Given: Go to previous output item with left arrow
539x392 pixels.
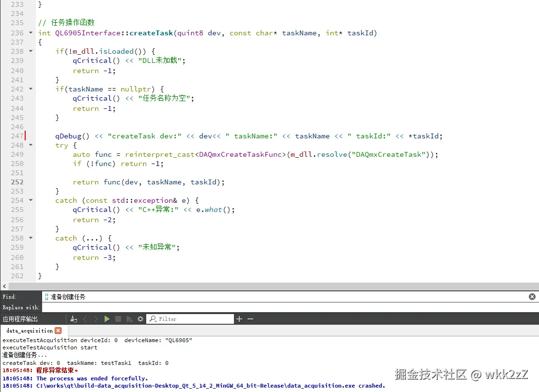Looking at the screenshot, I should [85, 318].
